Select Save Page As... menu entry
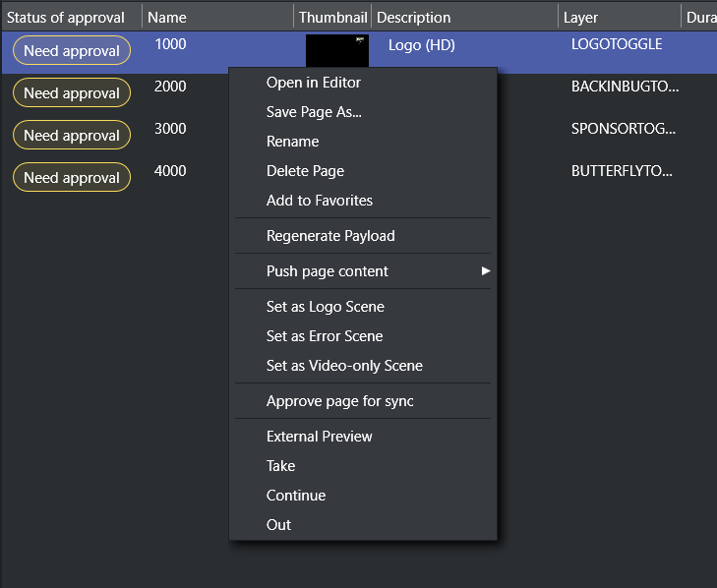717x588 pixels. (x=314, y=112)
